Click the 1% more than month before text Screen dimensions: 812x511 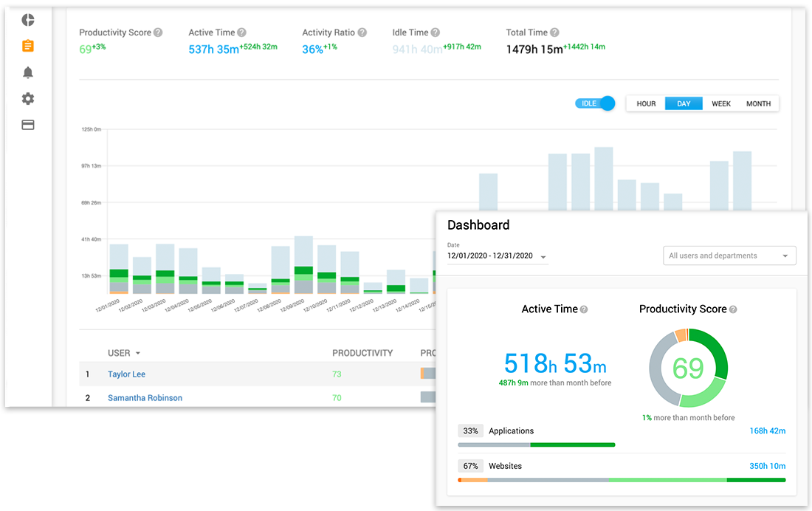tap(688, 418)
